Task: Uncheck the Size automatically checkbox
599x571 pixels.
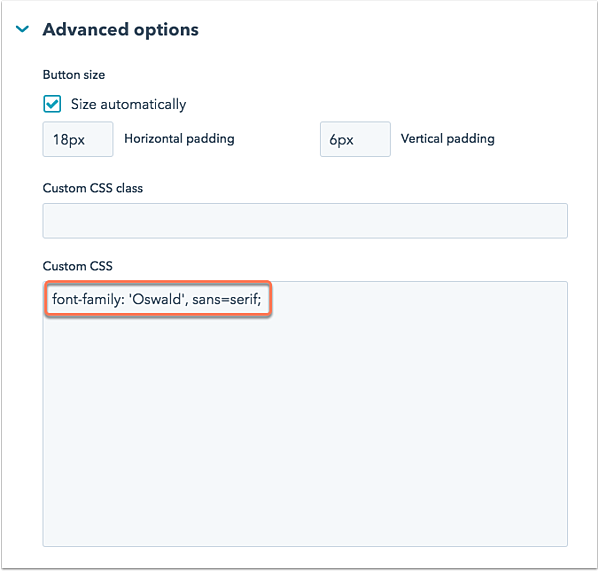Action: [52, 104]
